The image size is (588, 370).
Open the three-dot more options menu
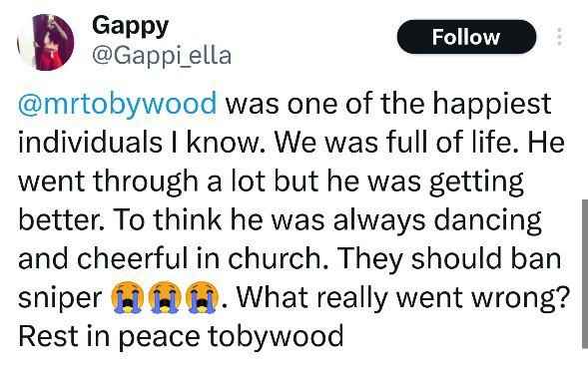click(559, 37)
